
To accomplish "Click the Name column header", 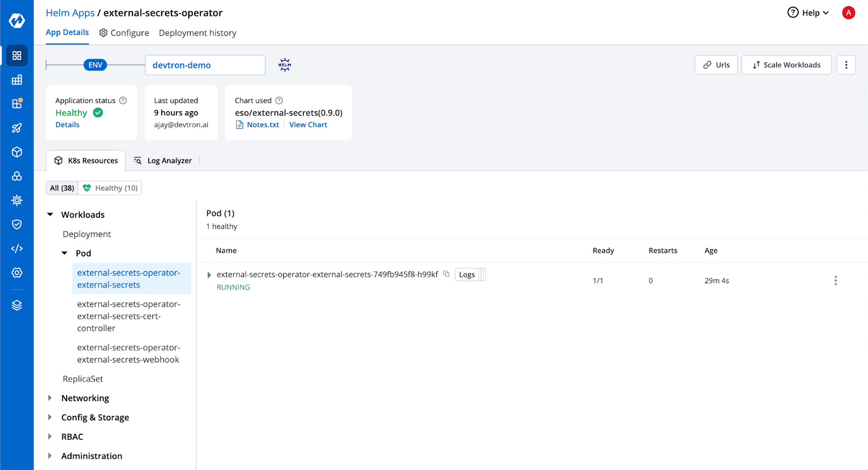I will point(226,251).
